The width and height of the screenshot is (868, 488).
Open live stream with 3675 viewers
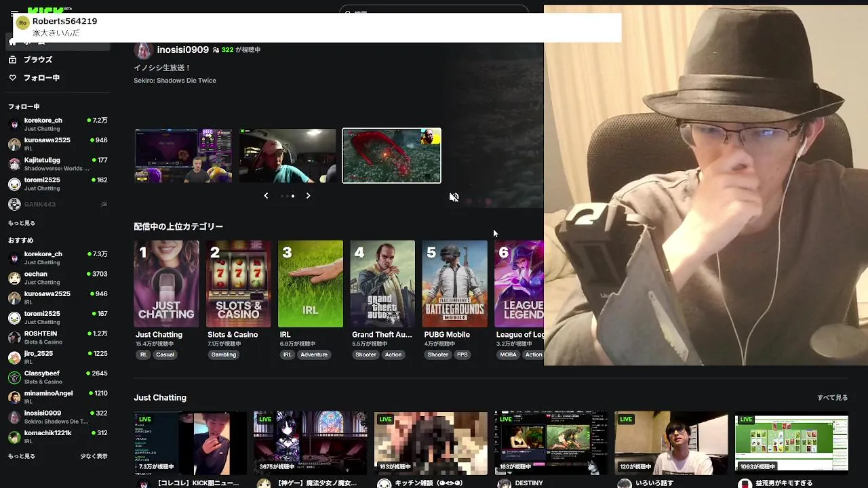pos(311,443)
